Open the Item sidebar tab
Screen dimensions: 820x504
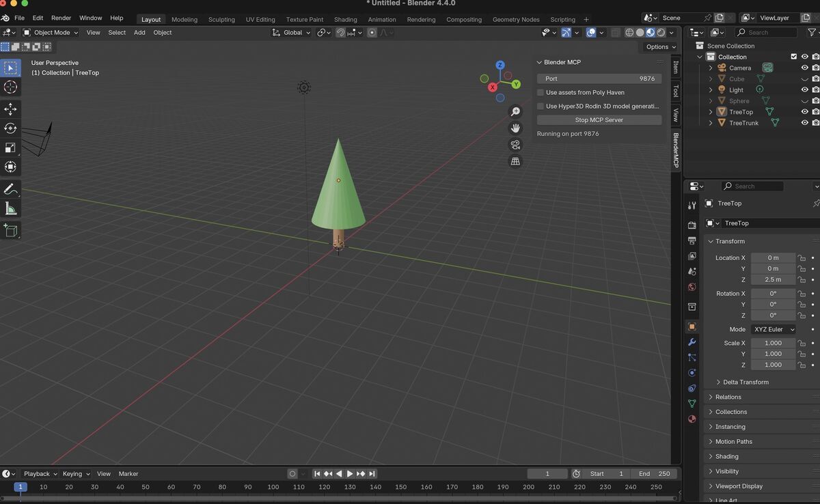click(x=676, y=67)
